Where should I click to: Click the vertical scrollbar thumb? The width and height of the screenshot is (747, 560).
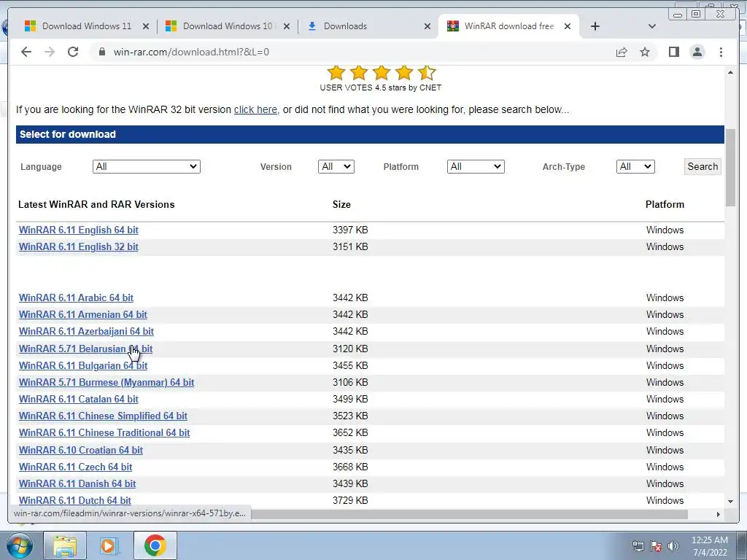[730, 167]
